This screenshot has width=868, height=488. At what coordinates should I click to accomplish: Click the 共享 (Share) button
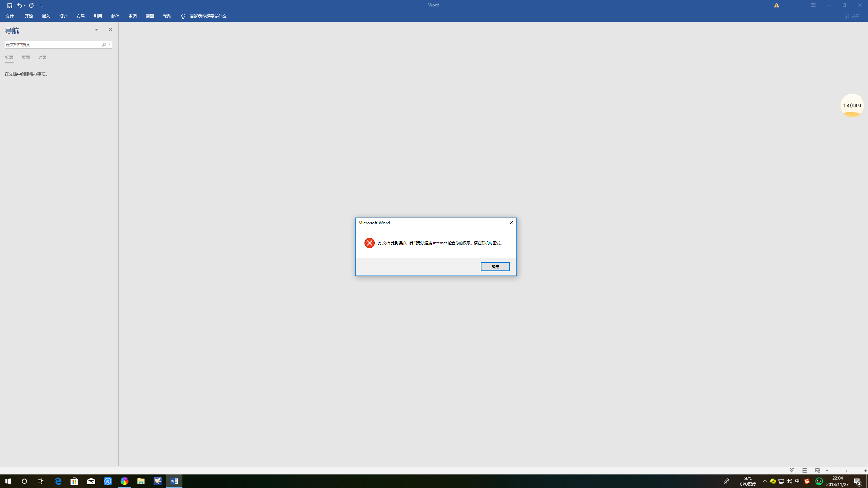(852, 16)
